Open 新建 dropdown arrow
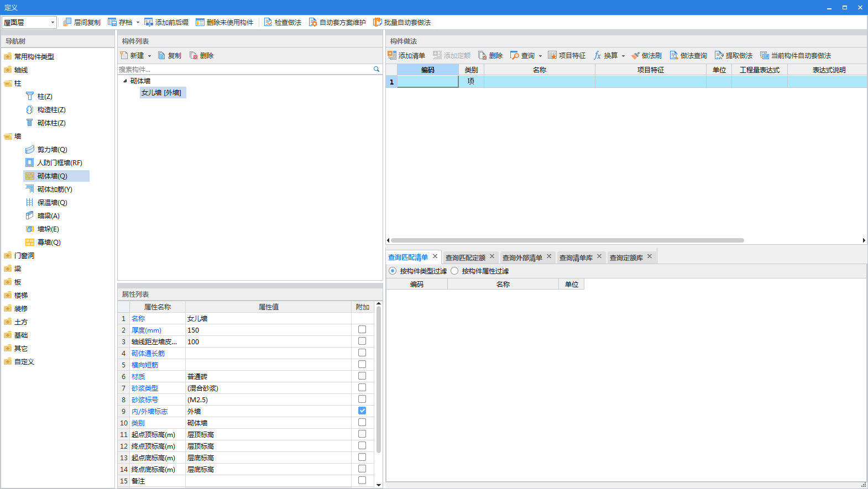Image resolution: width=868 pixels, height=489 pixels. [149, 56]
